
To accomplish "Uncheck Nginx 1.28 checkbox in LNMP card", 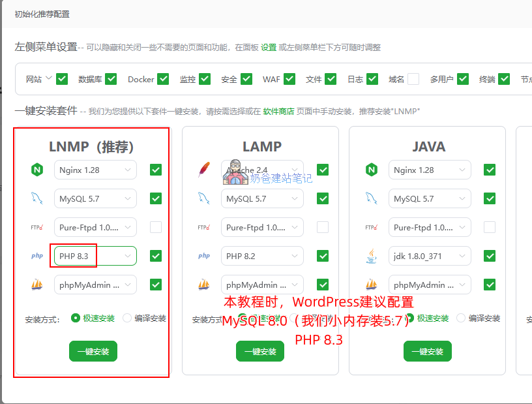I will coord(156,170).
